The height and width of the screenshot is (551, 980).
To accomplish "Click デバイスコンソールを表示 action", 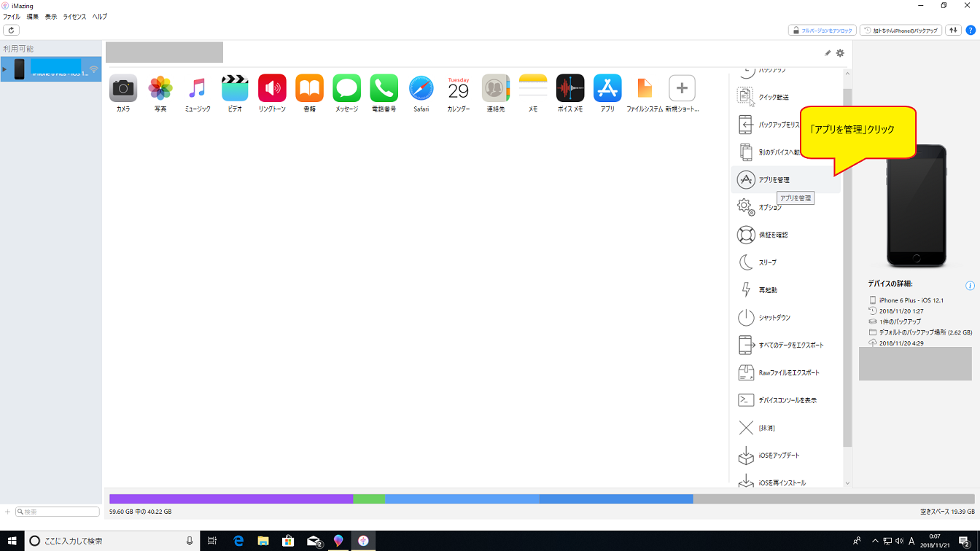I will (786, 400).
